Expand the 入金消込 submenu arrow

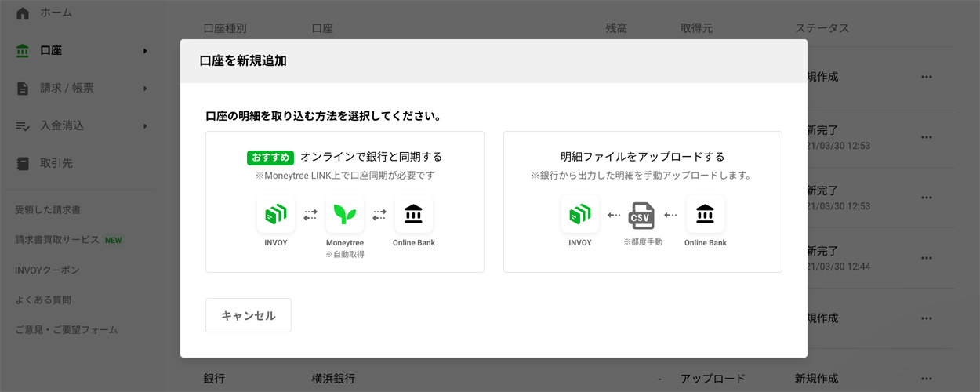click(x=145, y=126)
